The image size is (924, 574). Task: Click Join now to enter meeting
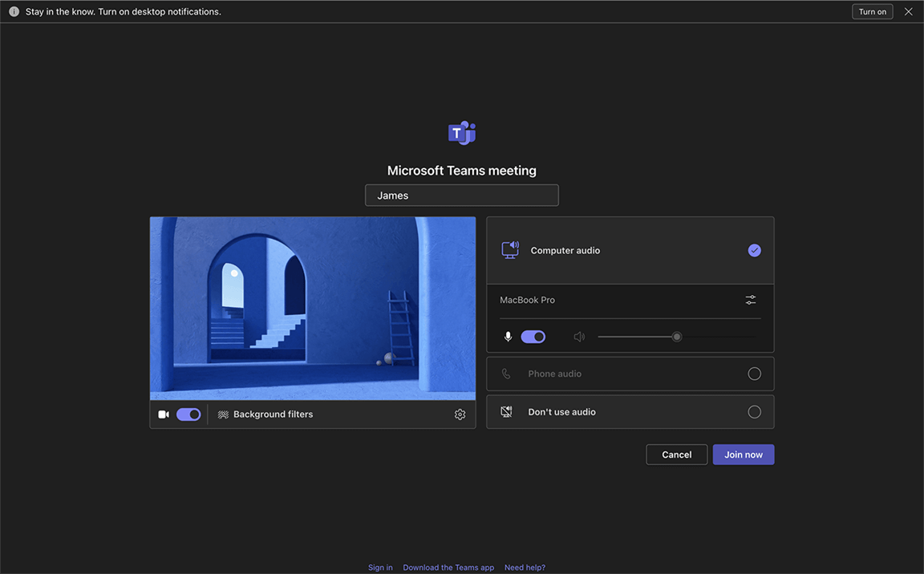coord(743,455)
